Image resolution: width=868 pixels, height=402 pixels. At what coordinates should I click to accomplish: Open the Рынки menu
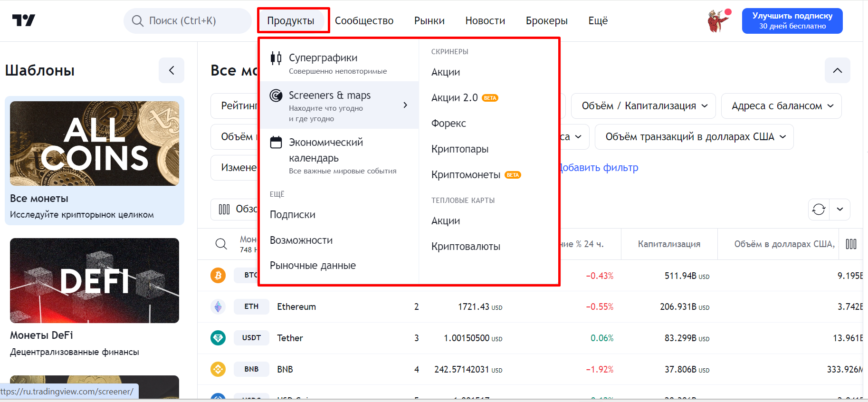tap(429, 21)
